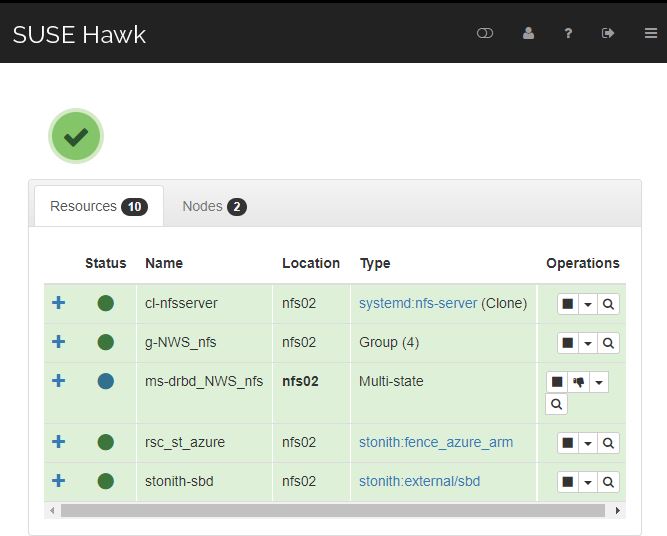The width and height of the screenshot is (667, 536).
Task: Demote ms-drbd_NWS_nfs with thumbs-down icon
Action: pyautogui.click(x=578, y=382)
